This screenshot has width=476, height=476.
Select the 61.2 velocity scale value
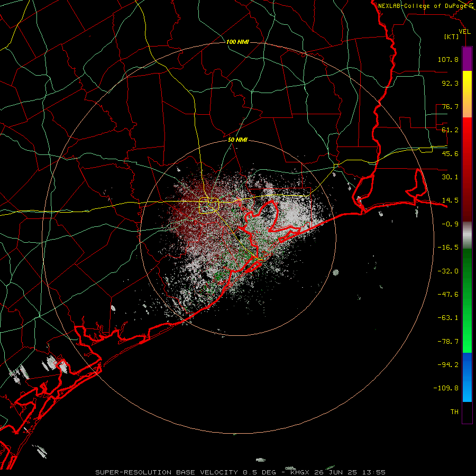point(450,130)
